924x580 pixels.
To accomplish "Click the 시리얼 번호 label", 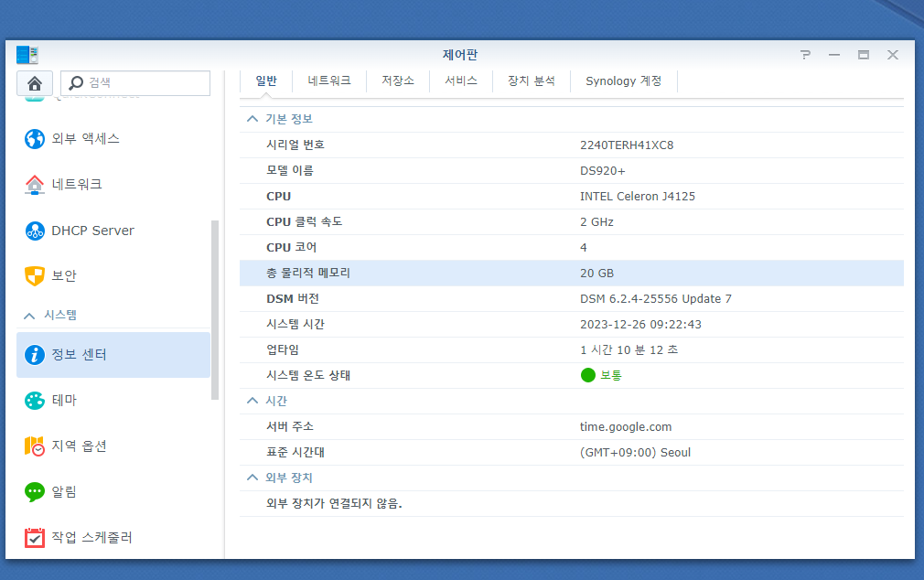I will (295, 145).
